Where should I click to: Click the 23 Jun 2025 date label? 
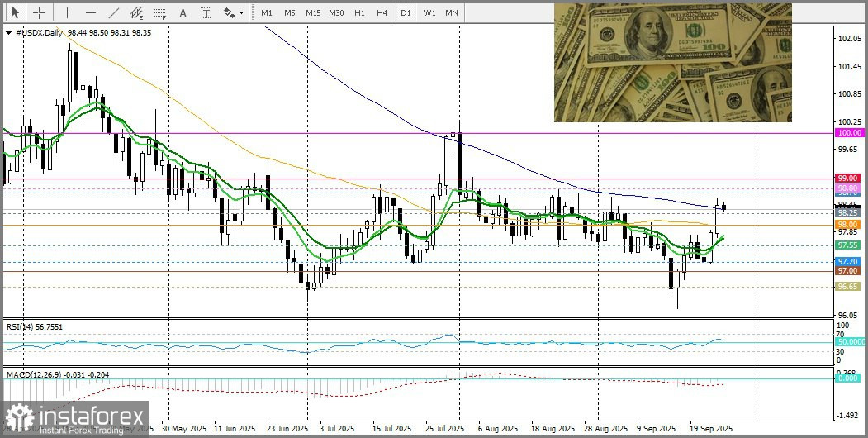287,429
